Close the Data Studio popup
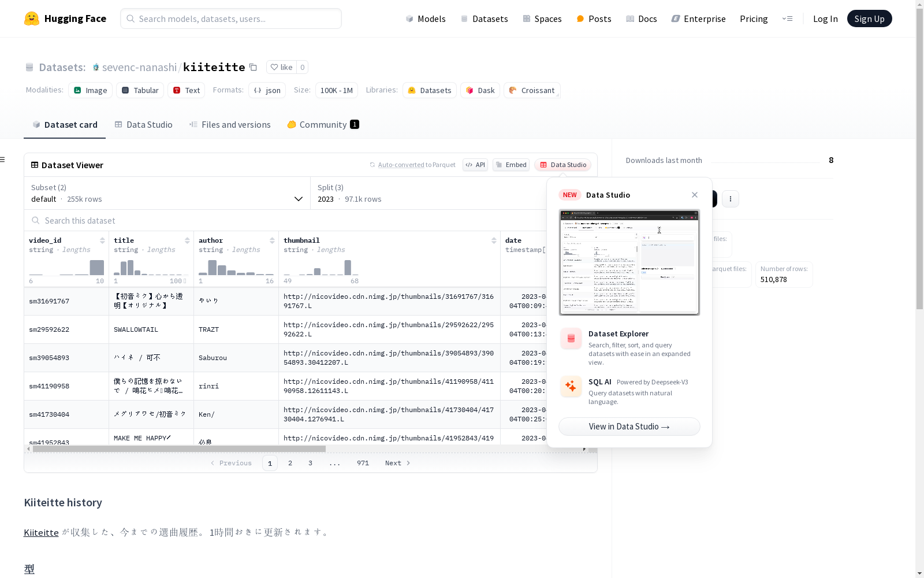 click(695, 195)
